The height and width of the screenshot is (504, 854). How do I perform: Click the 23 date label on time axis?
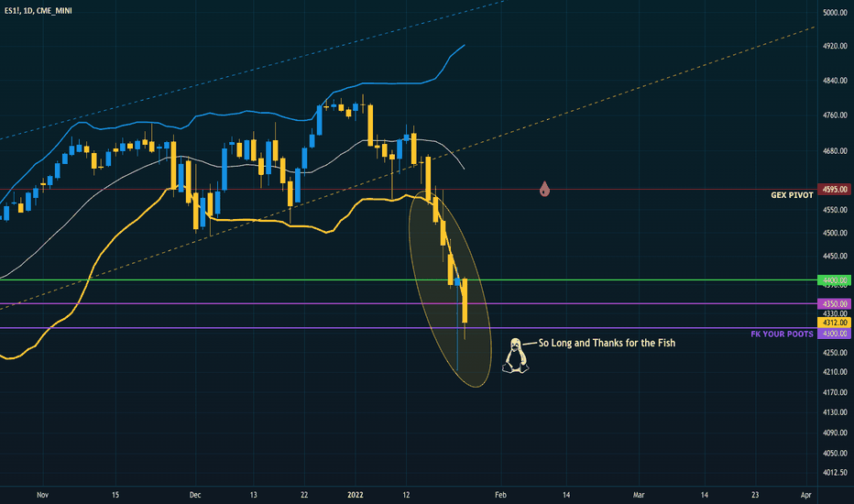(755, 495)
